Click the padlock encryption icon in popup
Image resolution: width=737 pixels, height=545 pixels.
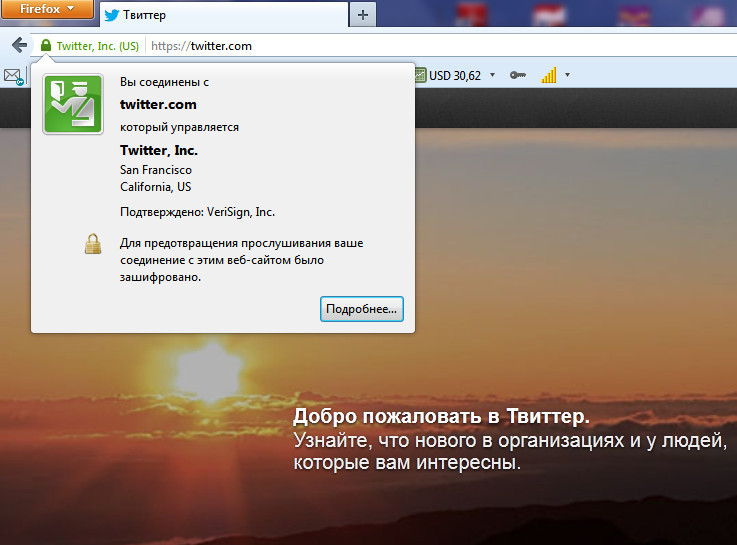point(93,245)
